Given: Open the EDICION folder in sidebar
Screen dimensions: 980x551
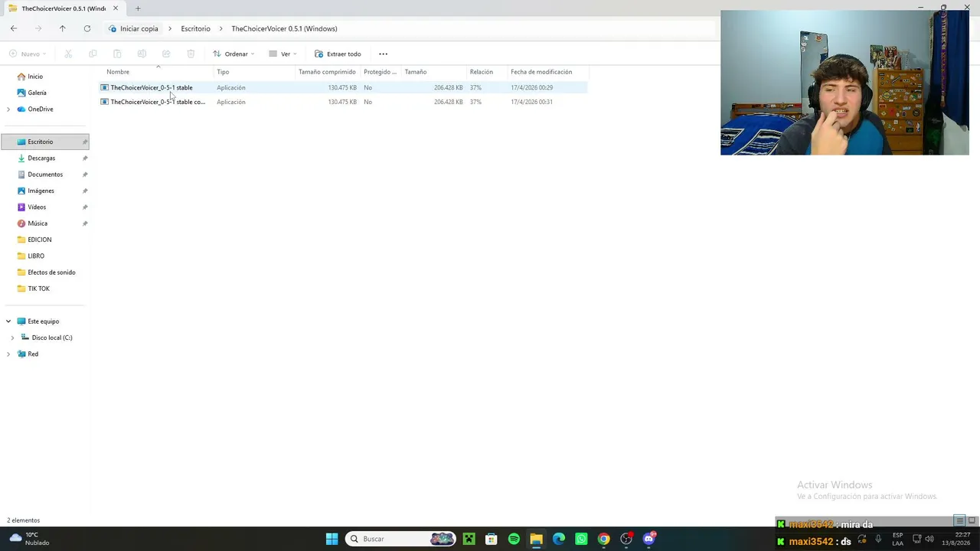Looking at the screenshot, I should [39, 240].
